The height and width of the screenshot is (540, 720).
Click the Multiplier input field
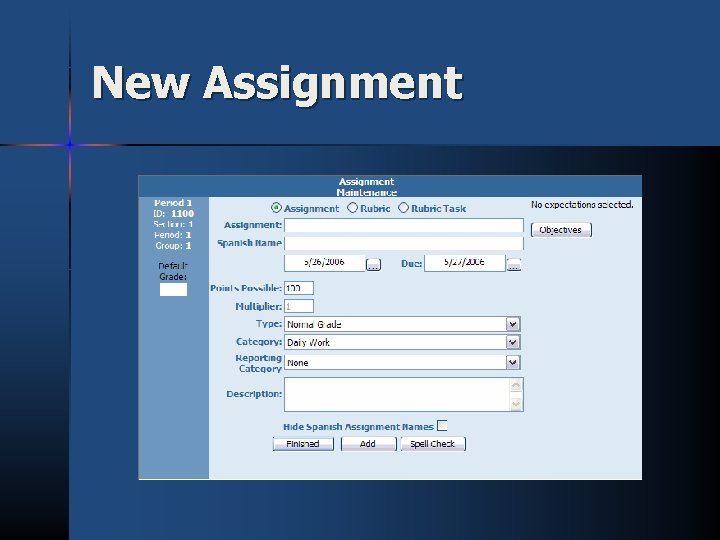point(299,306)
